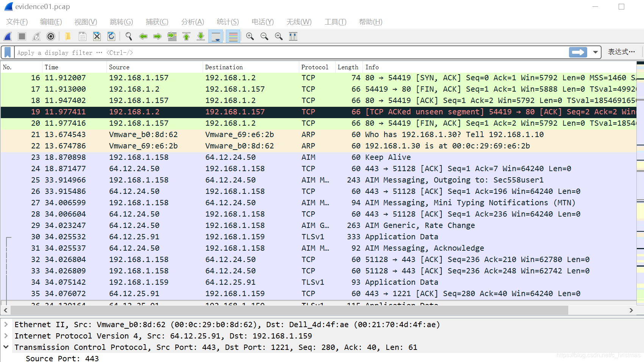Focus the display filter input field

pos(291,52)
